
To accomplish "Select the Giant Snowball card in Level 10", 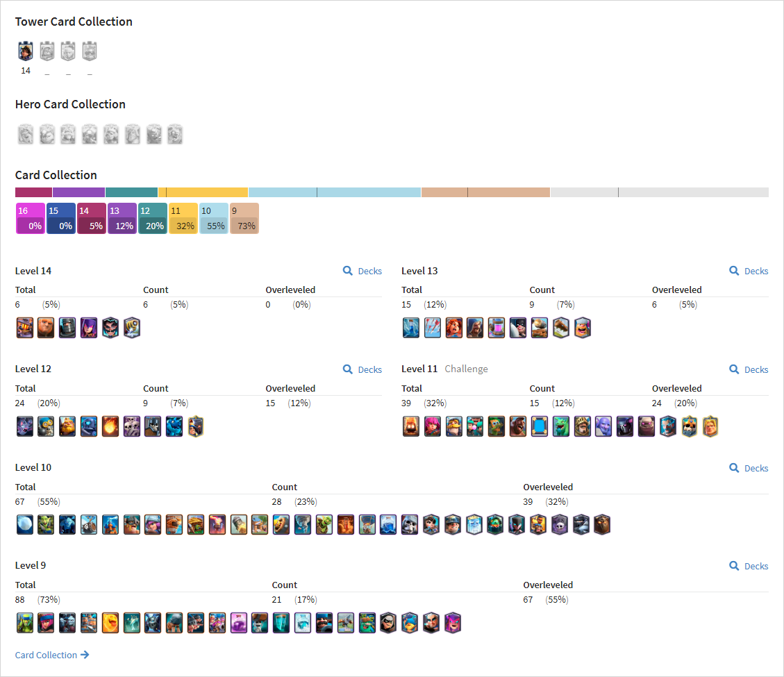I will pos(25,525).
